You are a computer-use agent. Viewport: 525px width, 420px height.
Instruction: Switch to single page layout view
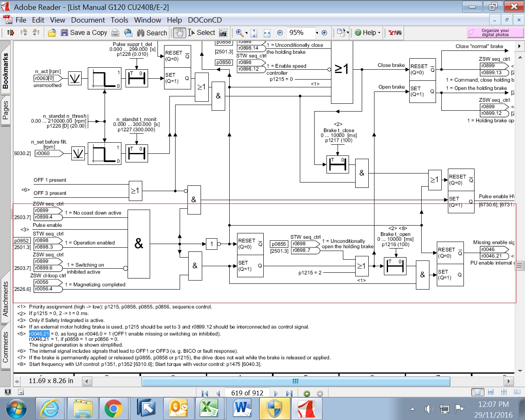point(477,392)
